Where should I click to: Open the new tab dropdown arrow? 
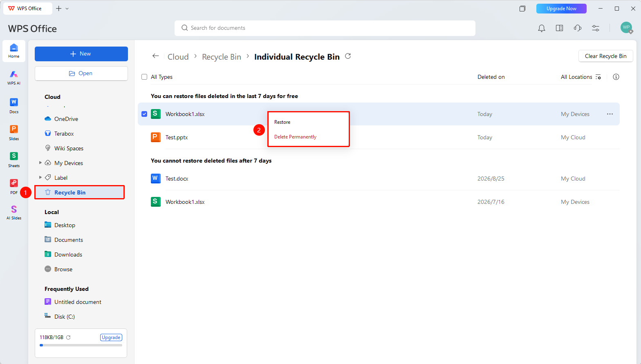coord(67,9)
